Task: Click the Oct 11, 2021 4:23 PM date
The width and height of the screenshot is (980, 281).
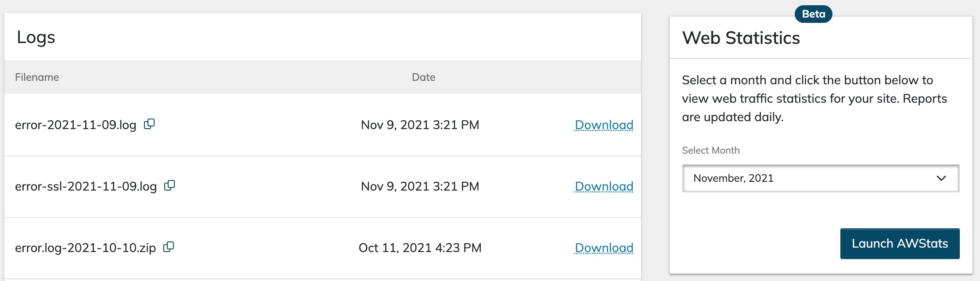Action: (x=420, y=248)
